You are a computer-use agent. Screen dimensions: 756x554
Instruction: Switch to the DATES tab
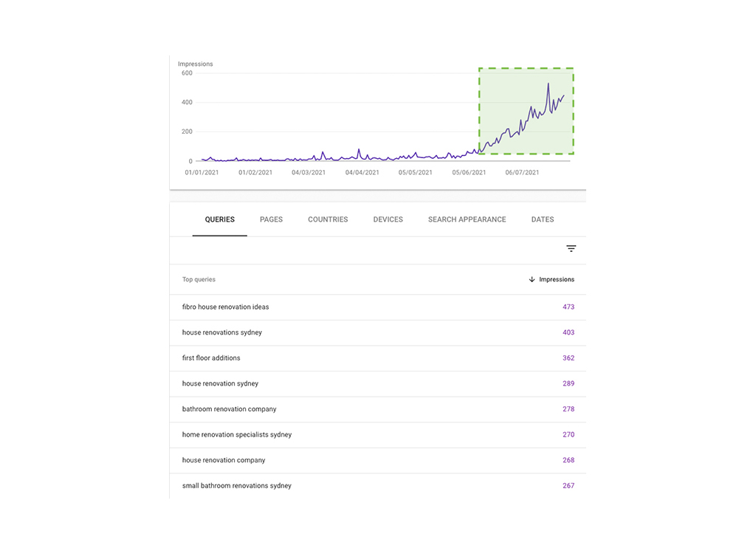point(542,219)
